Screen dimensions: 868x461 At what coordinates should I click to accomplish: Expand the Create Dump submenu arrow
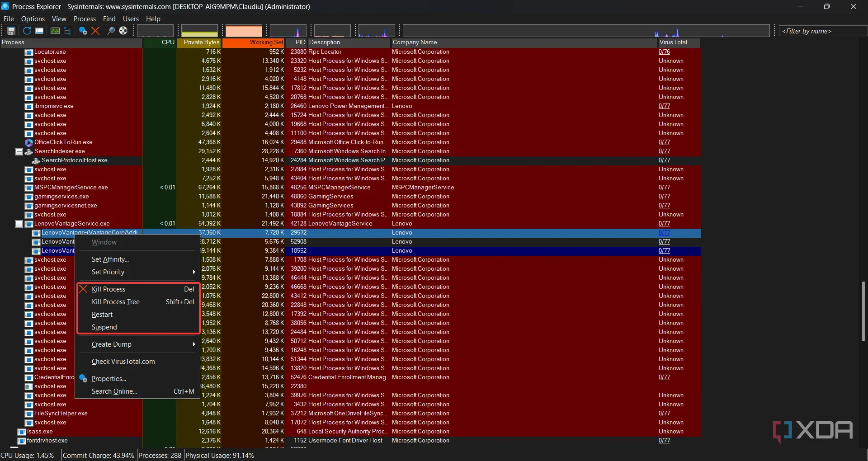[194, 344]
